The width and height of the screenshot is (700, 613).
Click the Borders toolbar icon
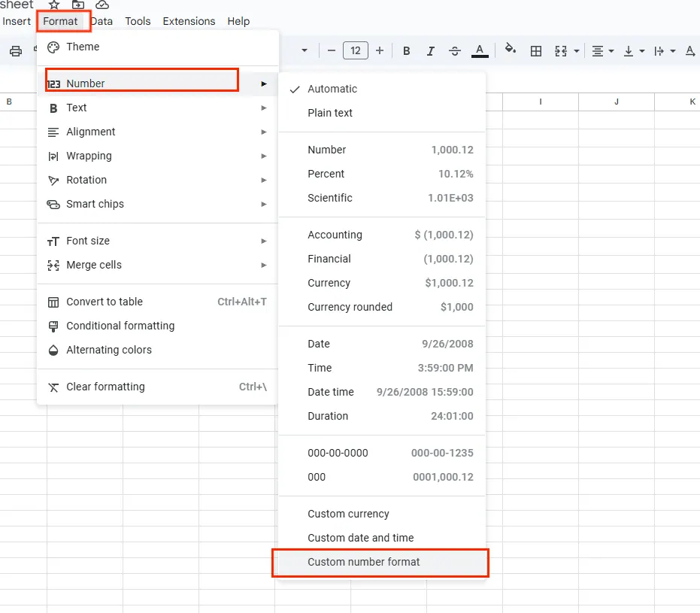tap(536, 51)
